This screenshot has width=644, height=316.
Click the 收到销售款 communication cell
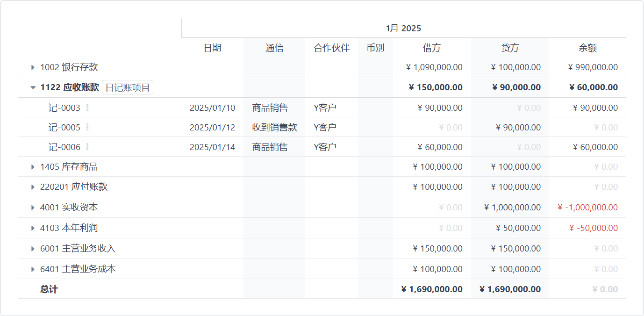[x=274, y=128]
